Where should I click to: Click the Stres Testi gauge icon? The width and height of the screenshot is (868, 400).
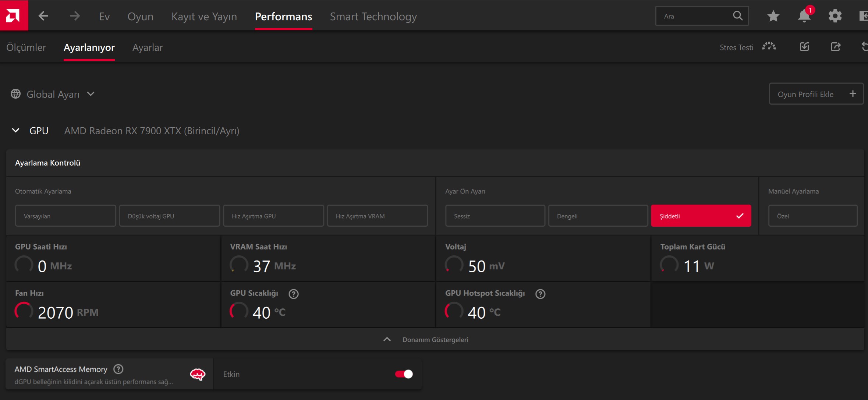pyautogui.click(x=769, y=47)
